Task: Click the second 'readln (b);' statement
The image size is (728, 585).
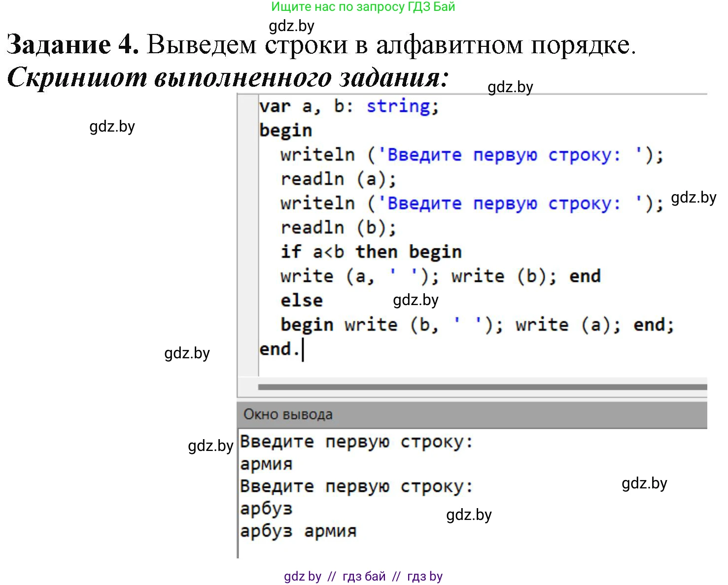Action: click(335, 227)
